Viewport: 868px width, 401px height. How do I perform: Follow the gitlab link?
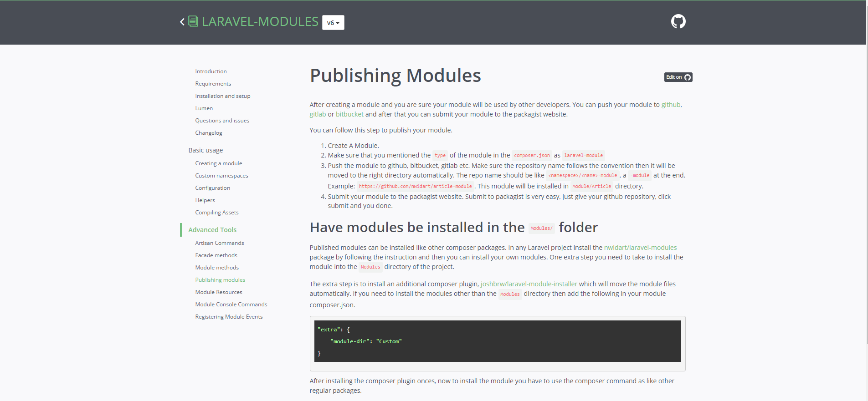pyautogui.click(x=318, y=114)
